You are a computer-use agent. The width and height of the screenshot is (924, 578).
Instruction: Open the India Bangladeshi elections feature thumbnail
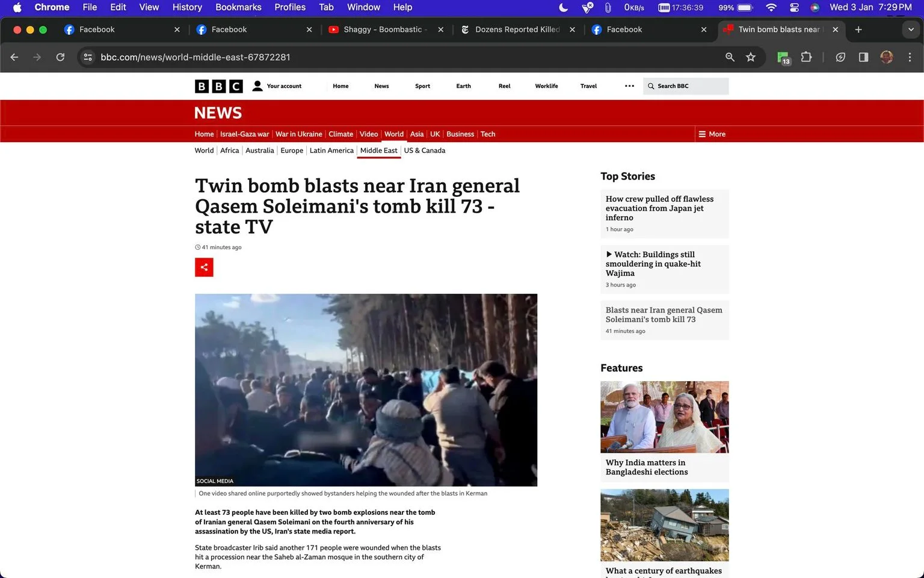point(664,417)
